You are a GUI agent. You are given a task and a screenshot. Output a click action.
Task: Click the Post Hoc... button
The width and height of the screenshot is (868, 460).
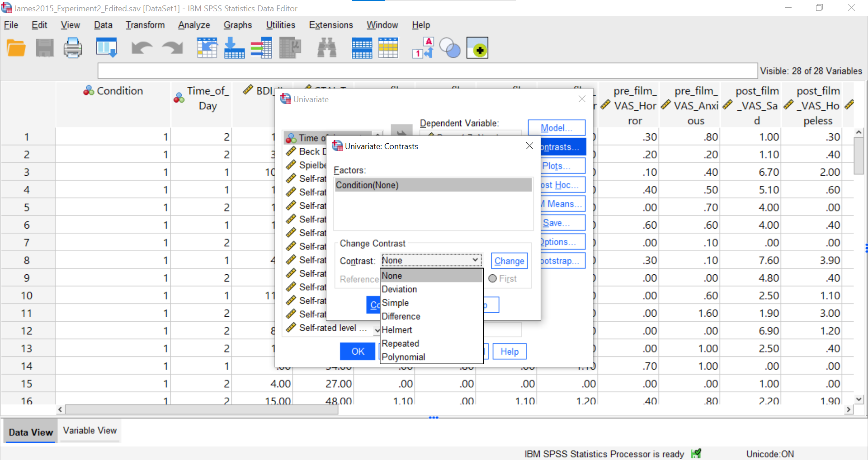[563, 185]
